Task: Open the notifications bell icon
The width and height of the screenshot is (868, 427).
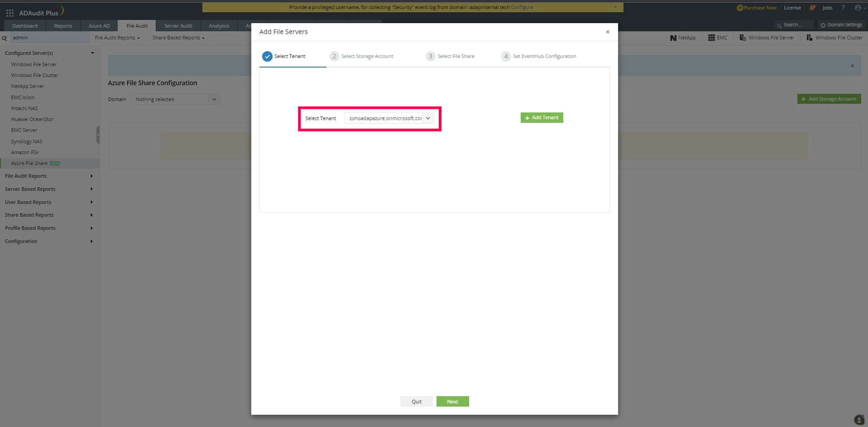Action: [812, 8]
